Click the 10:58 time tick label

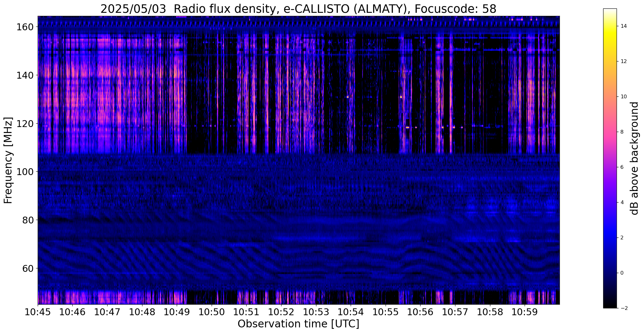coord(490,312)
